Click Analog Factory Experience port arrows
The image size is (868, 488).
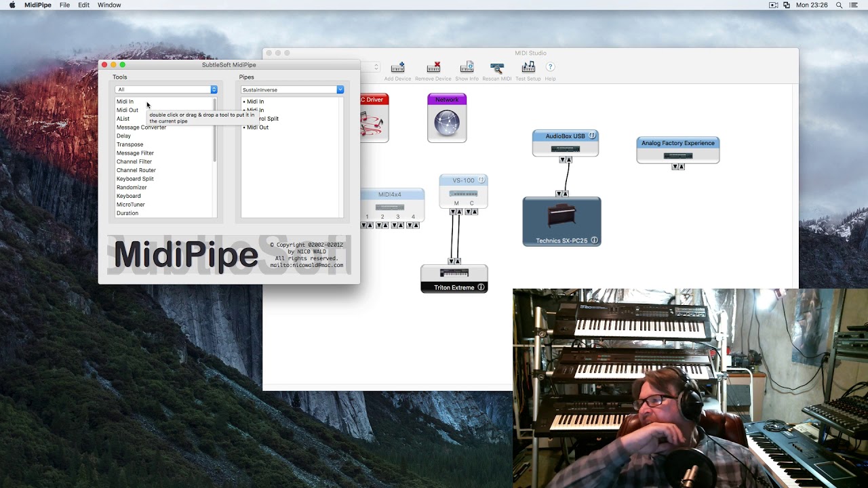(678, 167)
